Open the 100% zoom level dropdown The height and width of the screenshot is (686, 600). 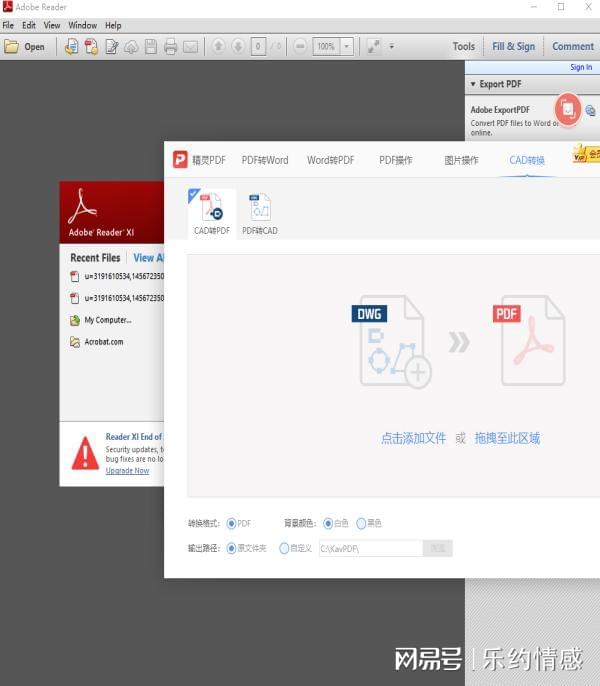click(347, 46)
